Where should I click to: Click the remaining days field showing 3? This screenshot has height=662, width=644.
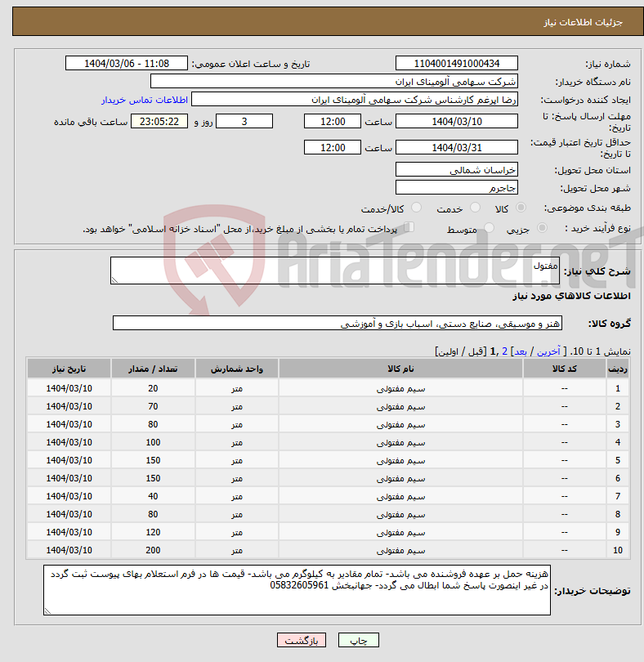(x=244, y=121)
